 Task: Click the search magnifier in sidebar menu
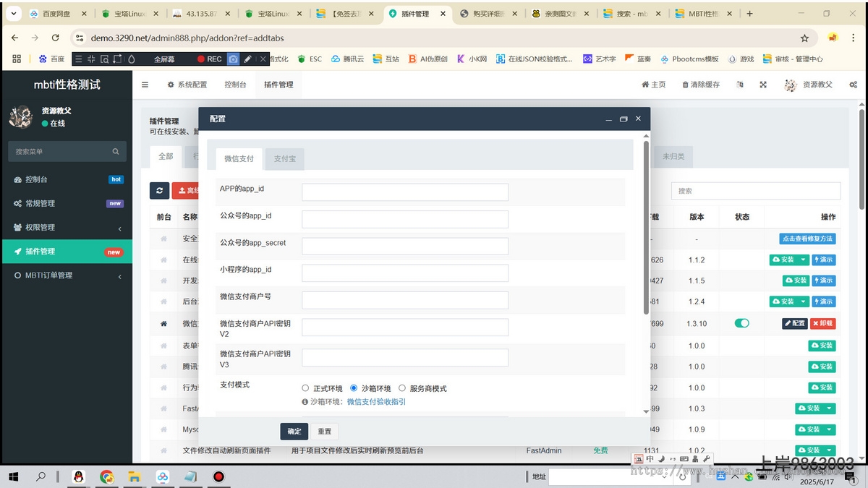tap(116, 152)
